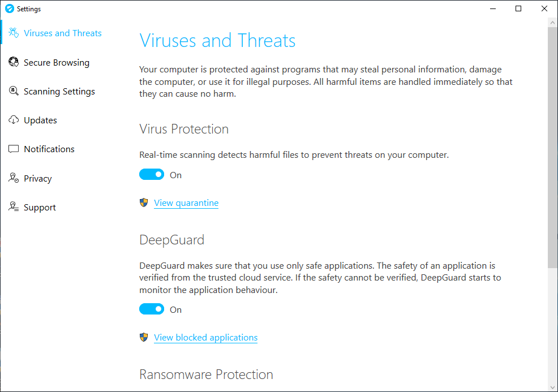Click the Viruses and Threats bug icon

tap(14, 33)
